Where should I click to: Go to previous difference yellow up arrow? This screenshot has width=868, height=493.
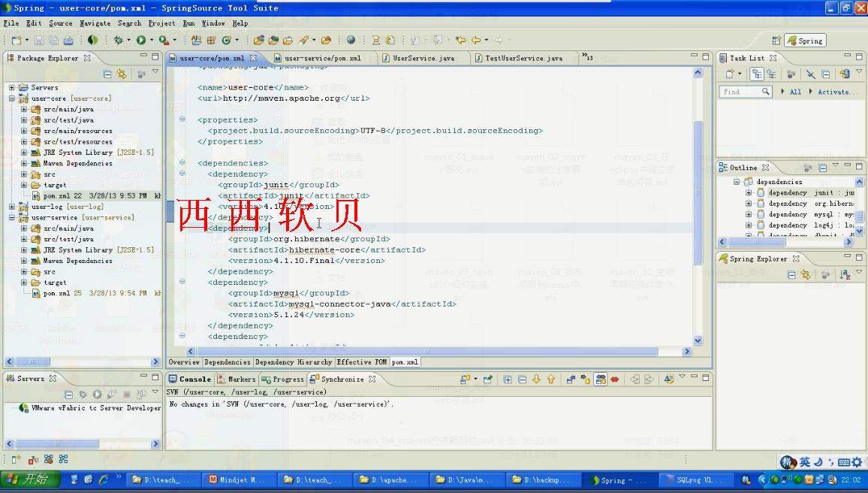coord(551,380)
